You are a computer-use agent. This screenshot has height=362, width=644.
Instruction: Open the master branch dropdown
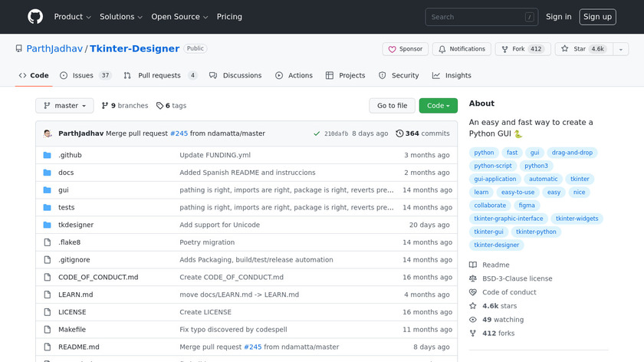tap(64, 106)
